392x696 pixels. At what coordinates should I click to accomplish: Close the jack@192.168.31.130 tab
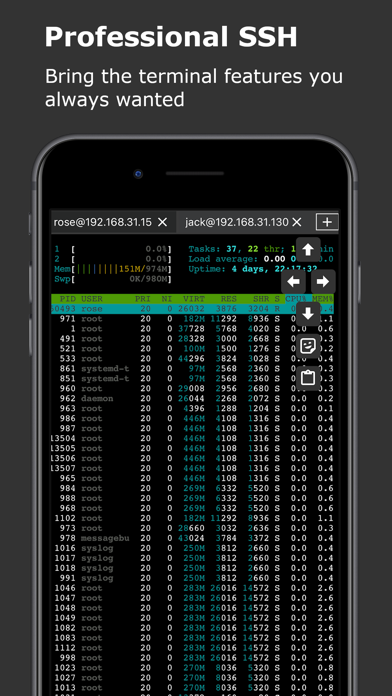point(297,222)
